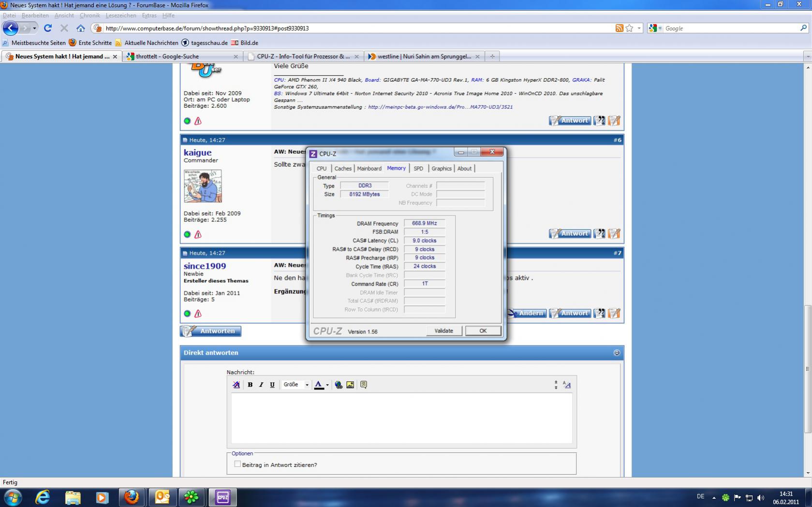Apply the black font color swatch
The height and width of the screenshot is (507, 812).
(x=319, y=385)
